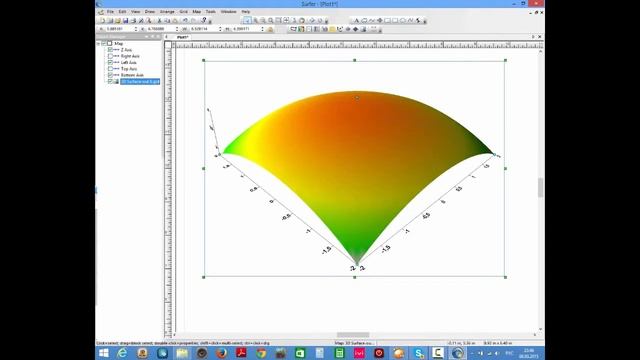The image size is (640, 360).
Task: Select the Right Axis tree item
Action: 130,56
